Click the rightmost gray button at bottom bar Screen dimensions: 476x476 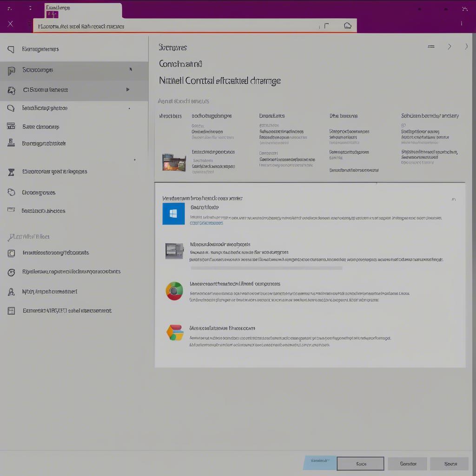point(450,464)
